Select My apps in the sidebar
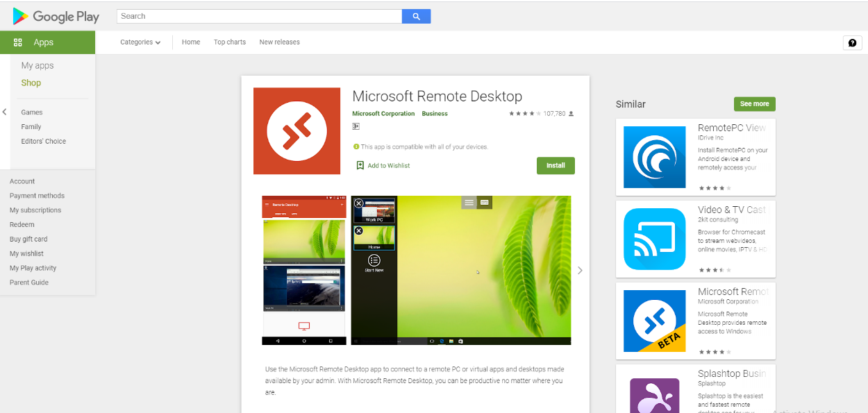 click(37, 66)
